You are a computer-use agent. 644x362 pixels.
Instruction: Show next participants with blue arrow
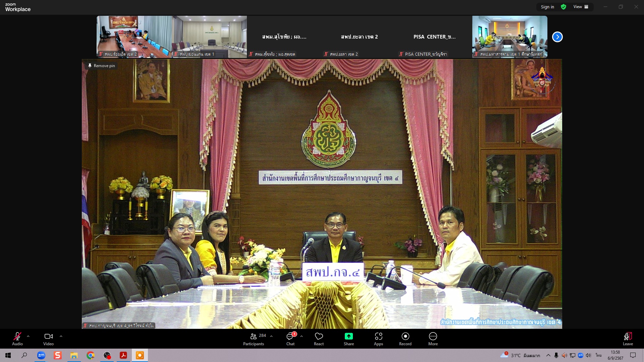557,37
